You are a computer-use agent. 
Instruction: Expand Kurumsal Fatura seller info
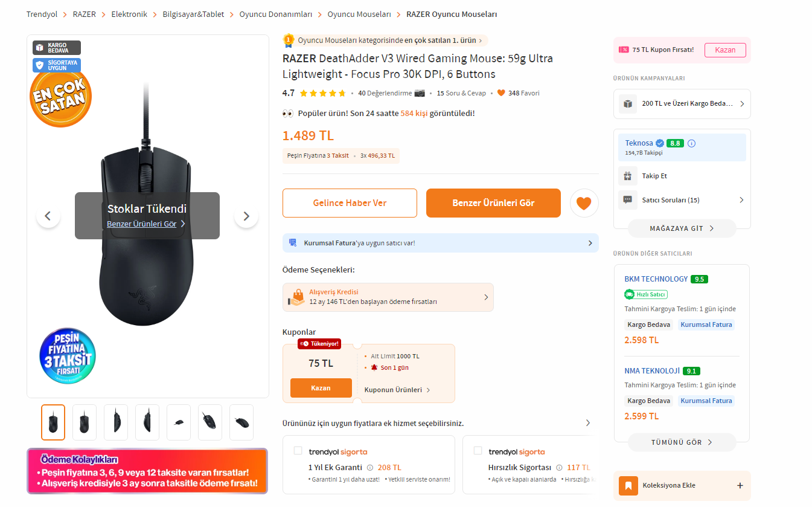pos(590,243)
